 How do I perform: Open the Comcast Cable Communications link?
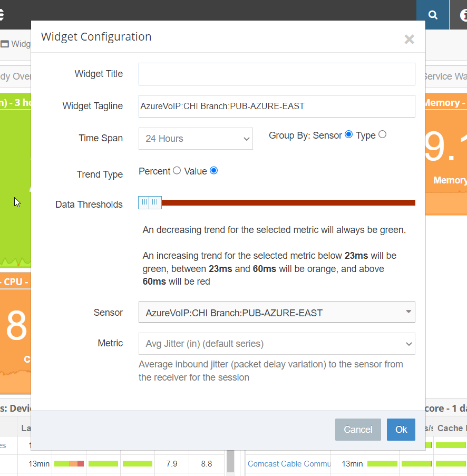click(x=289, y=464)
